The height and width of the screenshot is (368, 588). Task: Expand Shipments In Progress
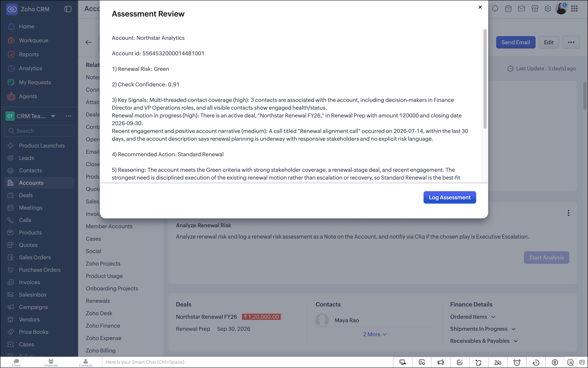click(x=483, y=329)
